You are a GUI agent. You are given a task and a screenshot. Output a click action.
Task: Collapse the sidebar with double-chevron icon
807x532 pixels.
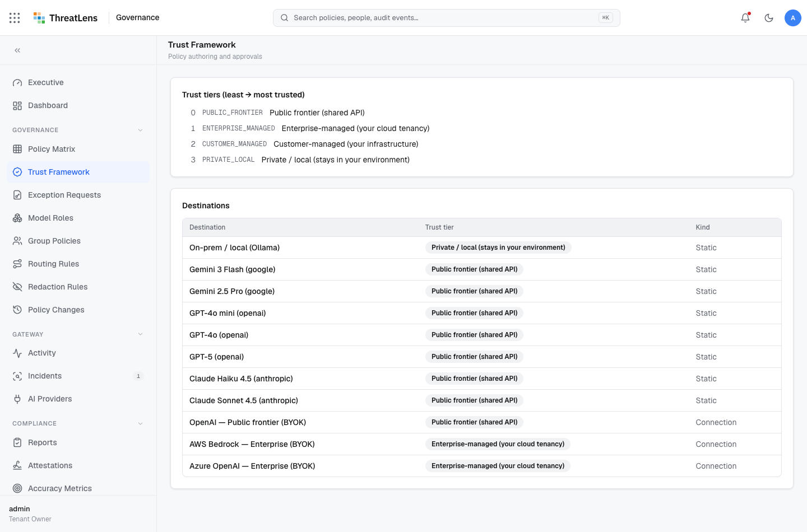point(17,50)
